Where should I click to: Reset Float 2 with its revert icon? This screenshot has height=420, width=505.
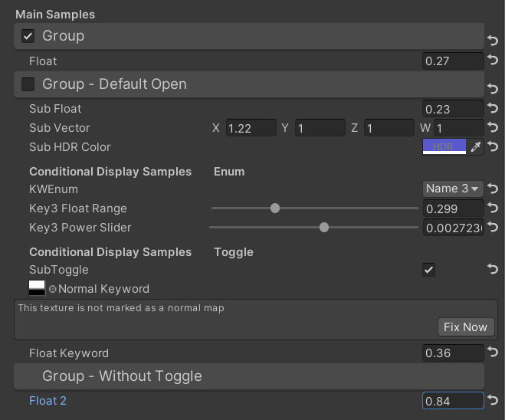coord(493,401)
